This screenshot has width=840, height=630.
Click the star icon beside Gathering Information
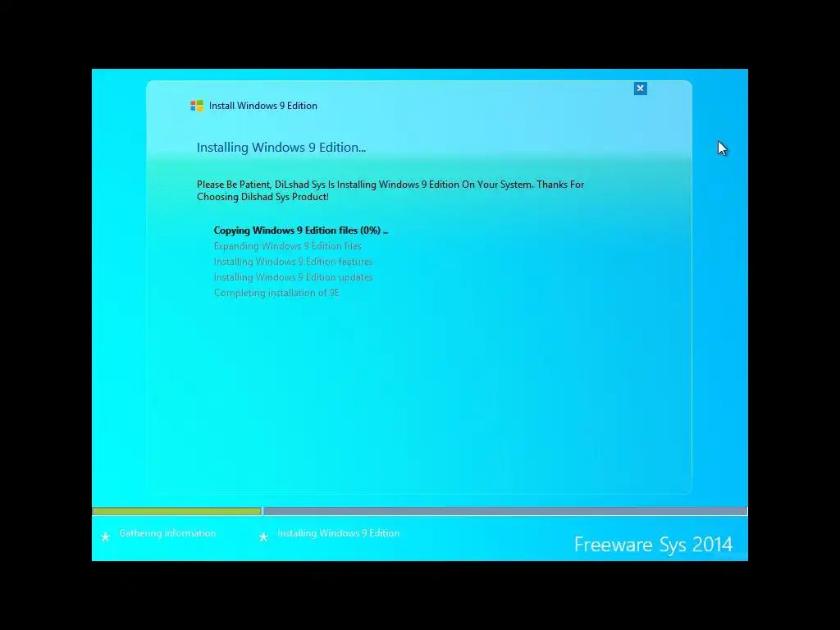[x=106, y=536]
